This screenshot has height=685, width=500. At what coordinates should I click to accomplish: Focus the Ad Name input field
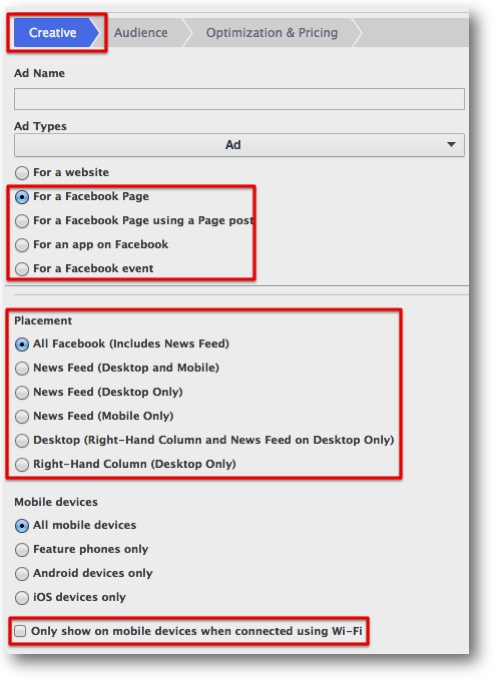[x=239, y=99]
